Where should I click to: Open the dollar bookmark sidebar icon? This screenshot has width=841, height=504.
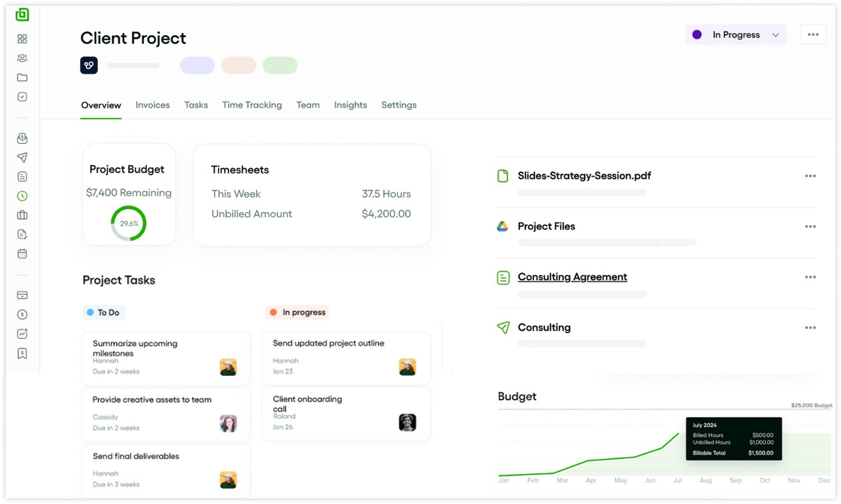(x=22, y=354)
